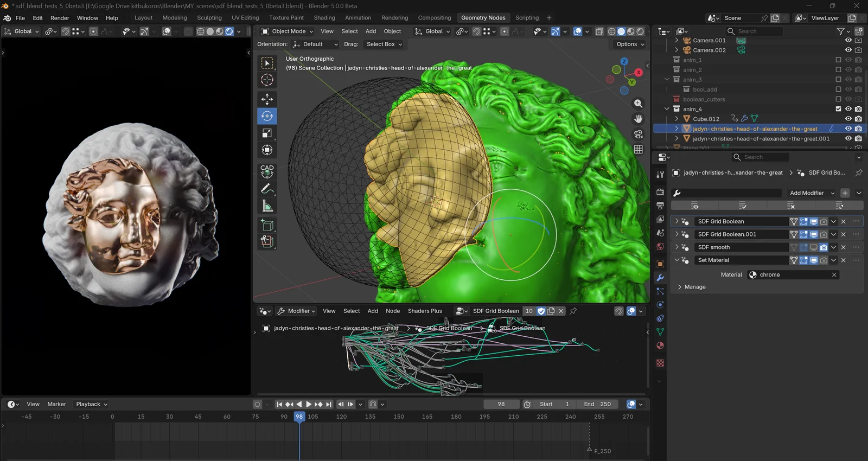The image size is (868, 461).
Task: Jump to the end frame
Action: coord(329,404)
